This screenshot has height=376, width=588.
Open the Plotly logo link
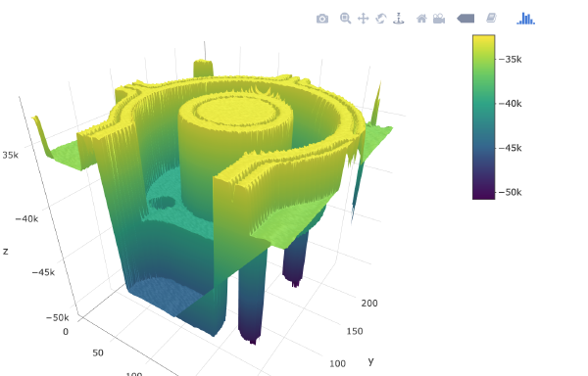525,19
